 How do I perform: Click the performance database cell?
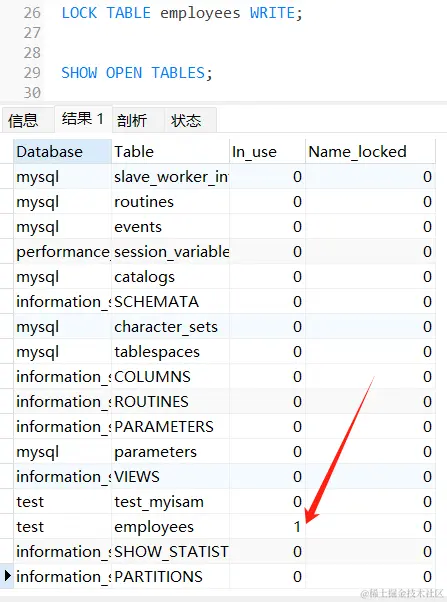coord(63,251)
